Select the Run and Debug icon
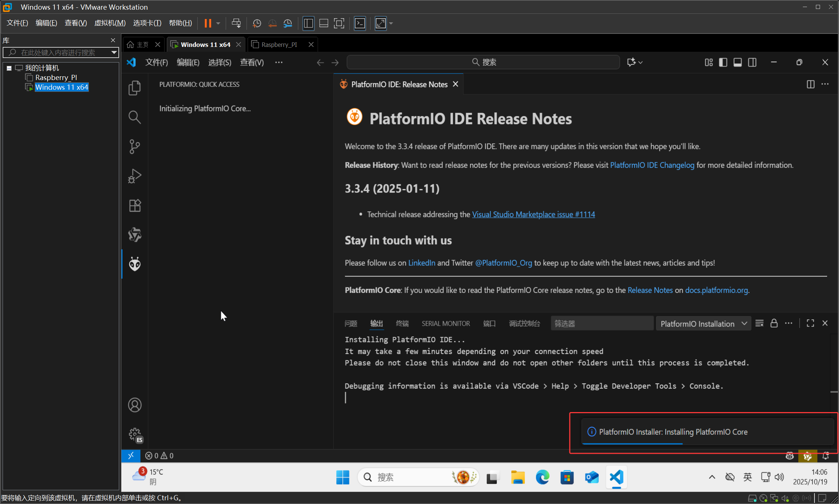The height and width of the screenshot is (504, 839). pyautogui.click(x=134, y=176)
